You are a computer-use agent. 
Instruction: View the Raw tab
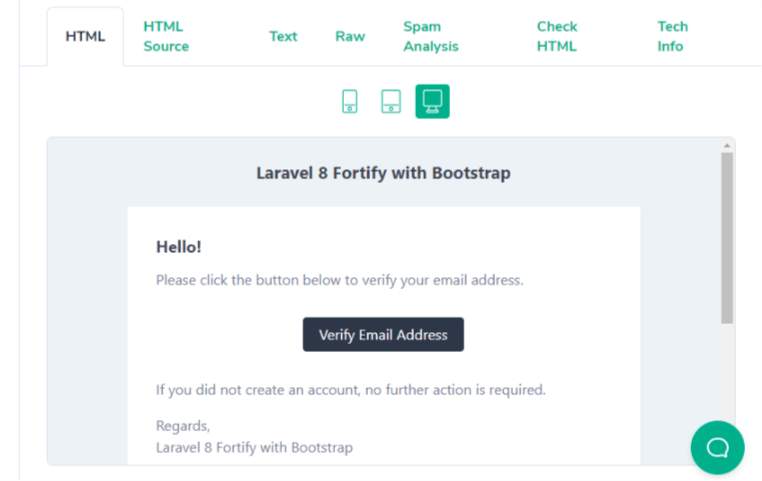[x=350, y=36]
